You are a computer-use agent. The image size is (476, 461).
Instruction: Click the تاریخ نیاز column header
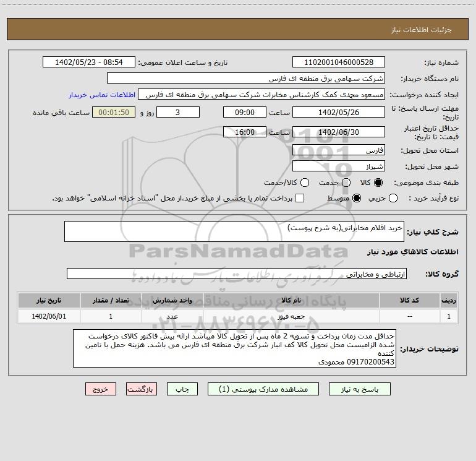(x=49, y=300)
